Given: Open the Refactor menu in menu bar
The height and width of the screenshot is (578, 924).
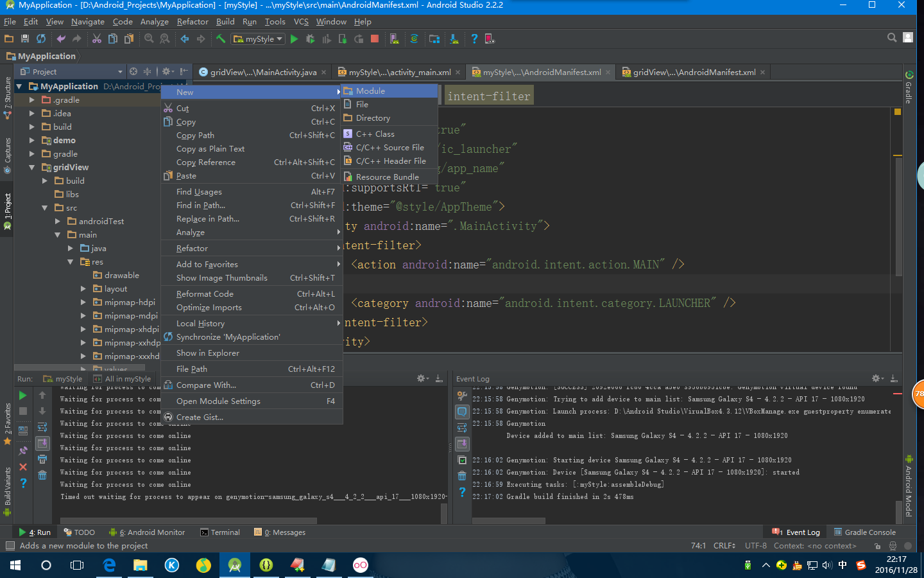Looking at the screenshot, I should (x=193, y=22).
